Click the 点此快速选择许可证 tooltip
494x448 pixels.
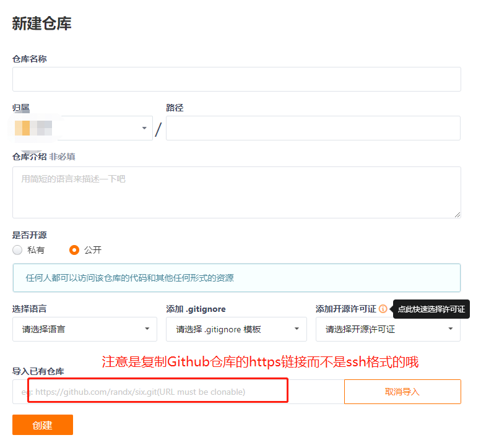[x=431, y=309]
